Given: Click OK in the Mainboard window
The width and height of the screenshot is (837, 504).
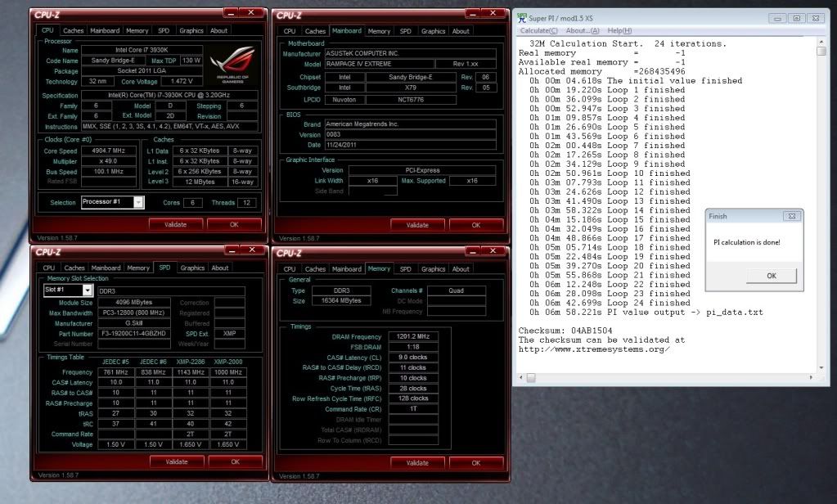Looking at the screenshot, I should [475, 225].
